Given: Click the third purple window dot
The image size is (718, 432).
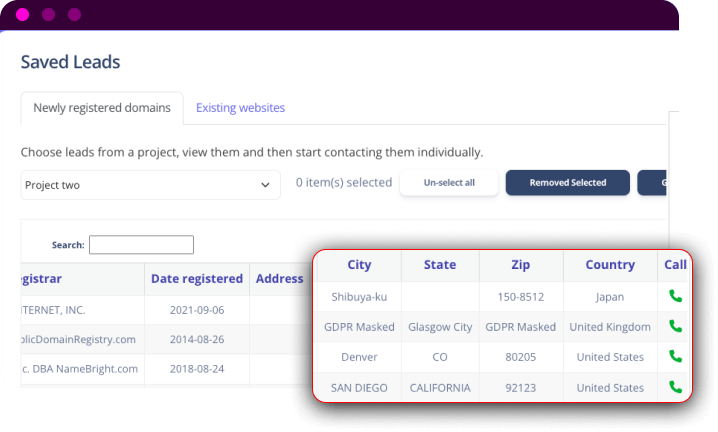Looking at the screenshot, I should (74, 15).
